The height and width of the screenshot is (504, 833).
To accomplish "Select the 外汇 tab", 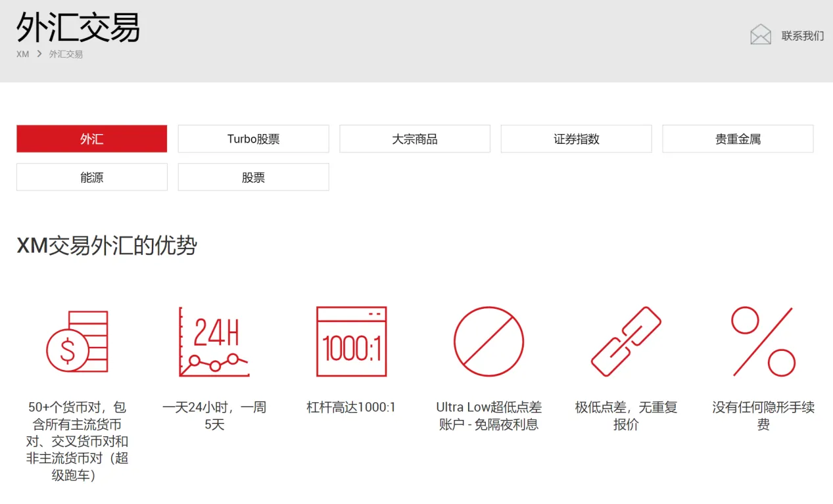I will (x=92, y=139).
